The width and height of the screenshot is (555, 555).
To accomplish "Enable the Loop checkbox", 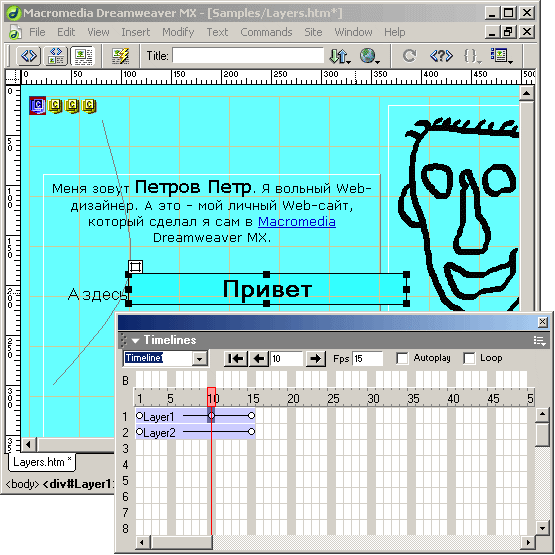I will coord(469,358).
